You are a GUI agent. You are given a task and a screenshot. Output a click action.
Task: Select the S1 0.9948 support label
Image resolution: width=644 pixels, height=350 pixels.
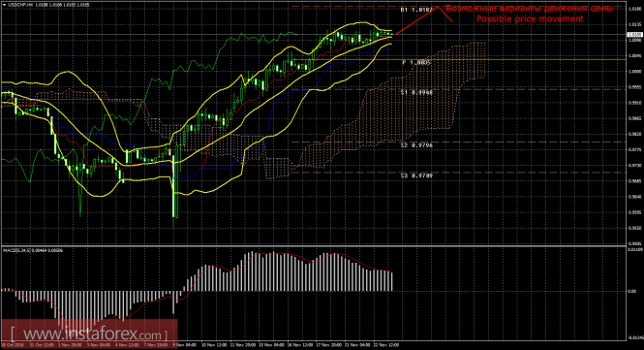pos(416,92)
